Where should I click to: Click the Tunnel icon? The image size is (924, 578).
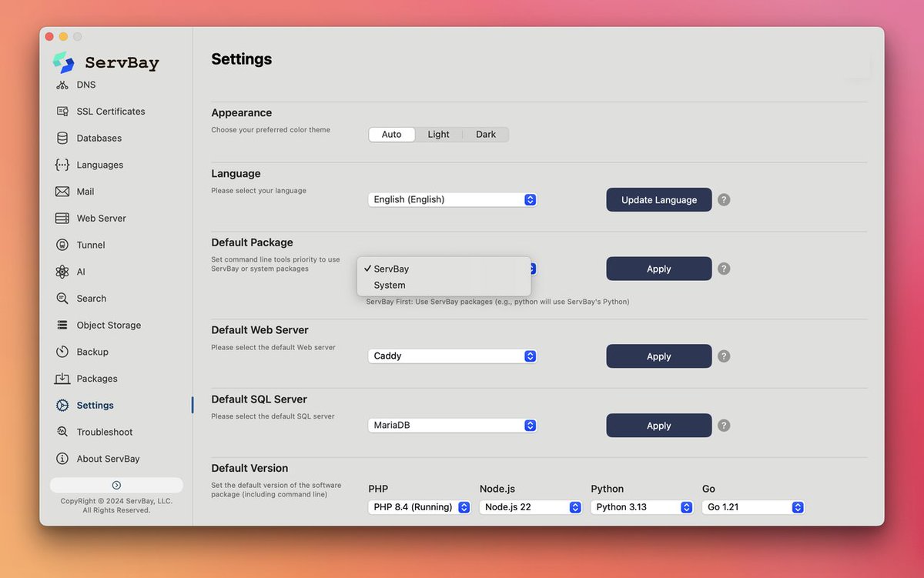62,245
